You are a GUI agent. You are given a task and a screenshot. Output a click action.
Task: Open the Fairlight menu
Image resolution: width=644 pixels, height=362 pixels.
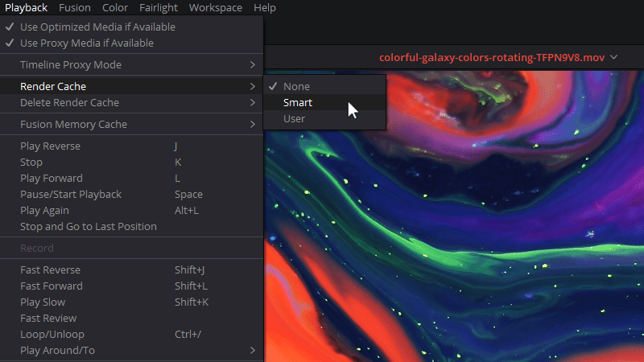click(159, 8)
